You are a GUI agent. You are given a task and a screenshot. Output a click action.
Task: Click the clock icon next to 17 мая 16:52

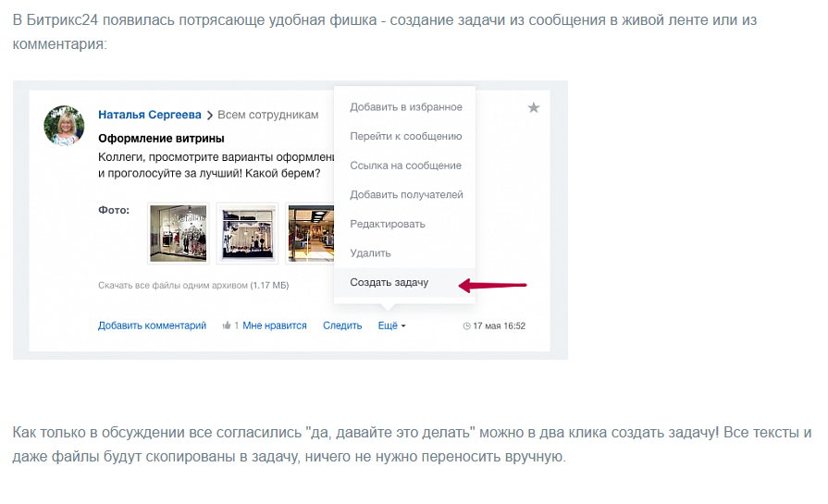coord(466,326)
